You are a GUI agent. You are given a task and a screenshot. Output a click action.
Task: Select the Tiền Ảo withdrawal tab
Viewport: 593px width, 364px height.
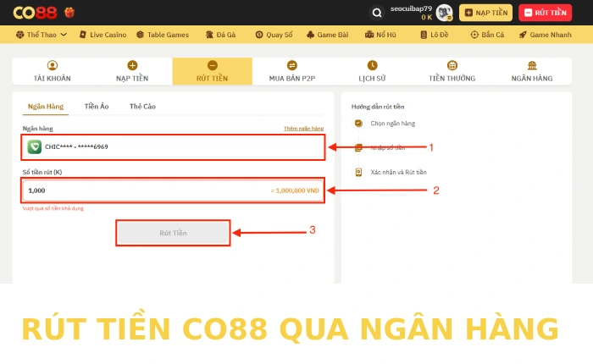tap(97, 107)
